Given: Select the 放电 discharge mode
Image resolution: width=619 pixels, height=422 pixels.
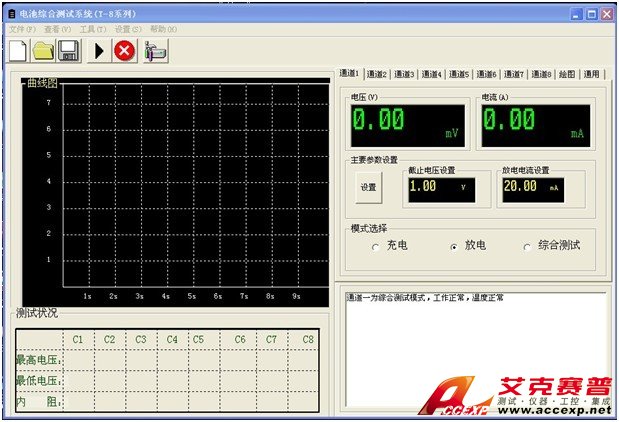Looking at the screenshot, I should point(454,246).
